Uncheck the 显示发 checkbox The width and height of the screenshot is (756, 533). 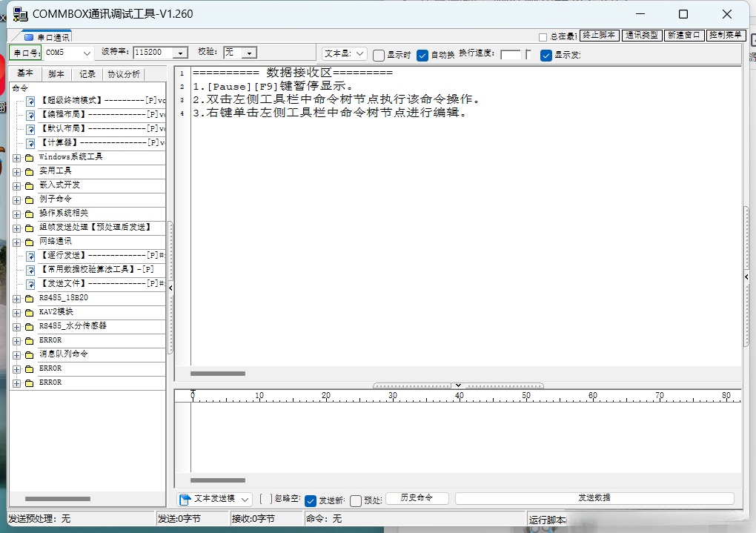coord(546,56)
